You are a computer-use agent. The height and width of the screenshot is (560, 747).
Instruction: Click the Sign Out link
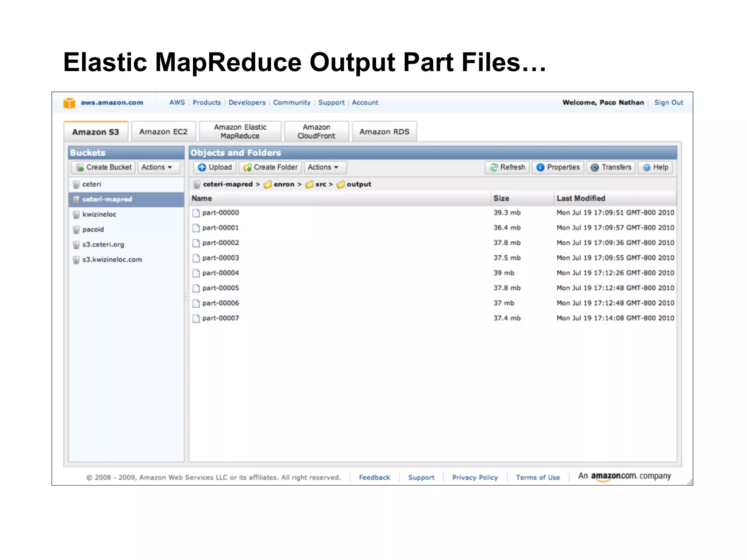(x=669, y=103)
